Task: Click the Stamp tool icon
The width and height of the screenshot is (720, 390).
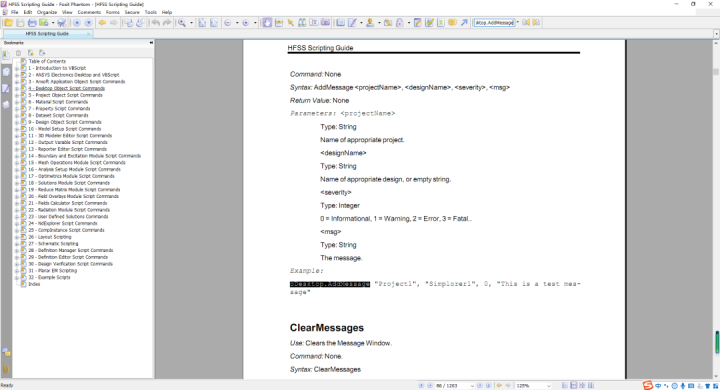Action: coord(370,23)
